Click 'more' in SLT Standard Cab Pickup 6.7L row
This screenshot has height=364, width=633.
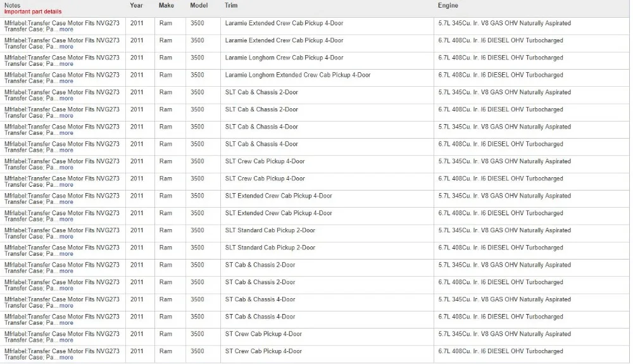click(66, 254)
